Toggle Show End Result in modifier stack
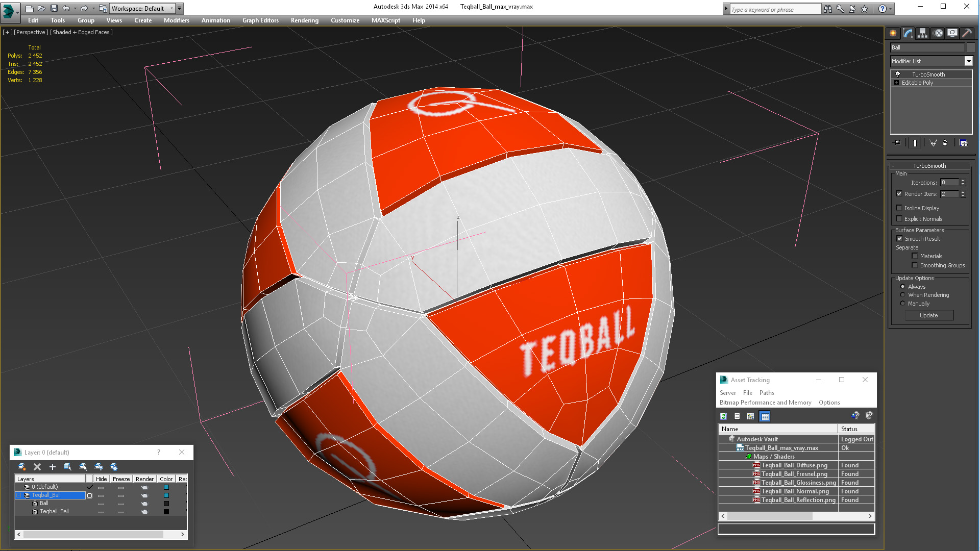Image resolution: width=980 pixels, height=551 pixels. [915, 143]
